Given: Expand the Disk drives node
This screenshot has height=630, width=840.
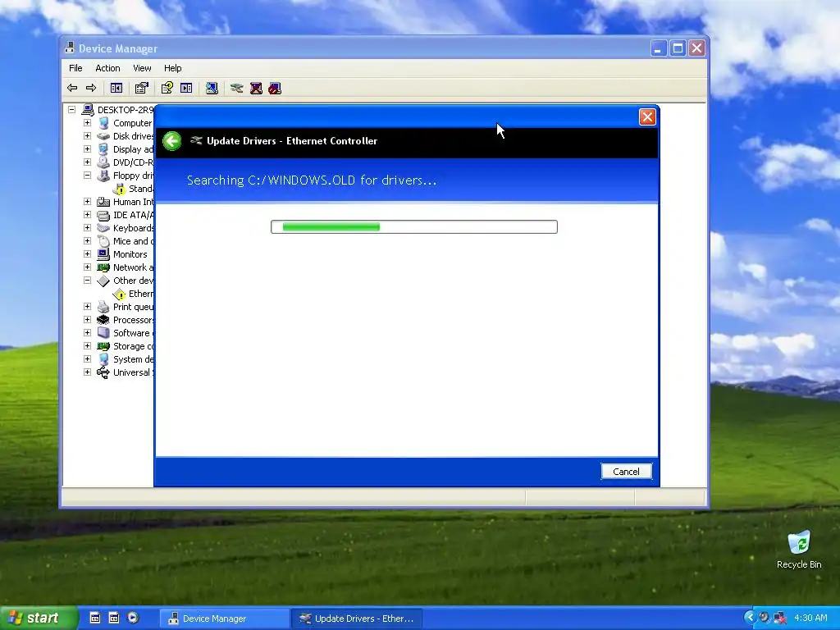Looking at the screenshot, I should 87,135.
